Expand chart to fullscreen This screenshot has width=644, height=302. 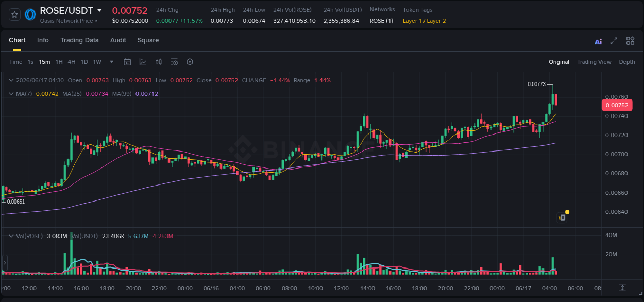click(x=614, y=41)
